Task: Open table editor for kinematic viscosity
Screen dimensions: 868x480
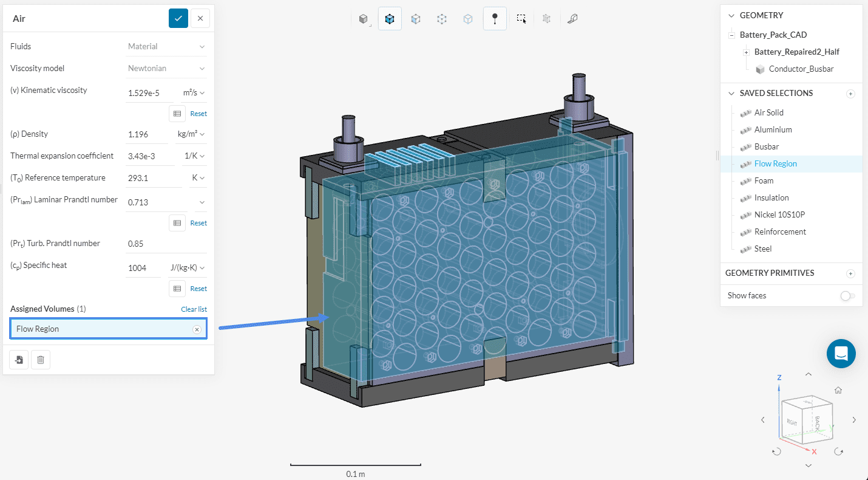Action: tap(177, 113)
